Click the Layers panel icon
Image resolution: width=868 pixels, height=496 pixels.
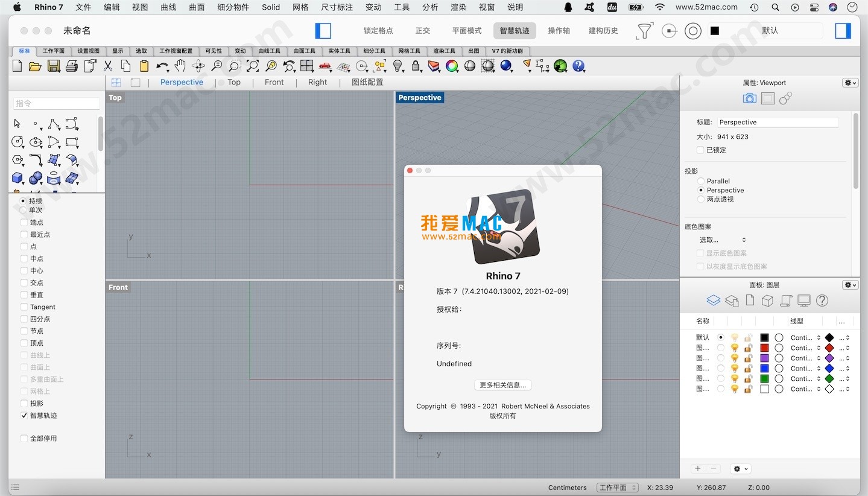[x=714, y=300]
